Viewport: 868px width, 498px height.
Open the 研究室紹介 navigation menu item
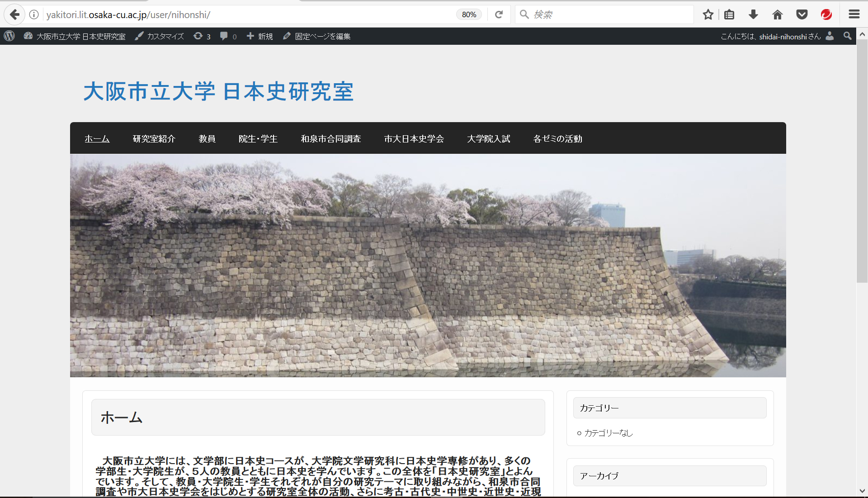tap(154, 139)
